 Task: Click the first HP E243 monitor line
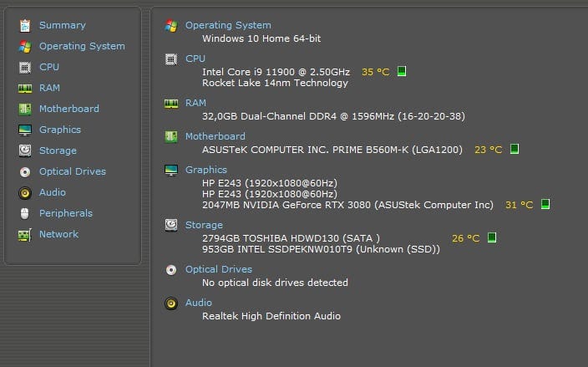(x=270, y=183)
